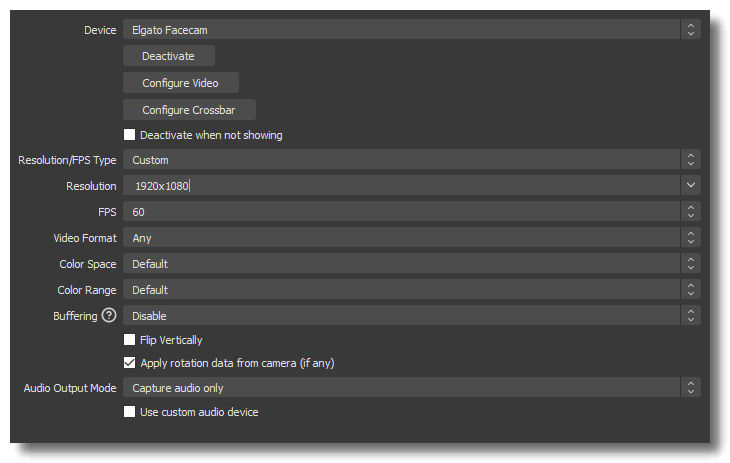Image resolution: width=730 pixels, height=463 pixels.
Task: Open the Color Space selector arrows
Action: point(691,264)
